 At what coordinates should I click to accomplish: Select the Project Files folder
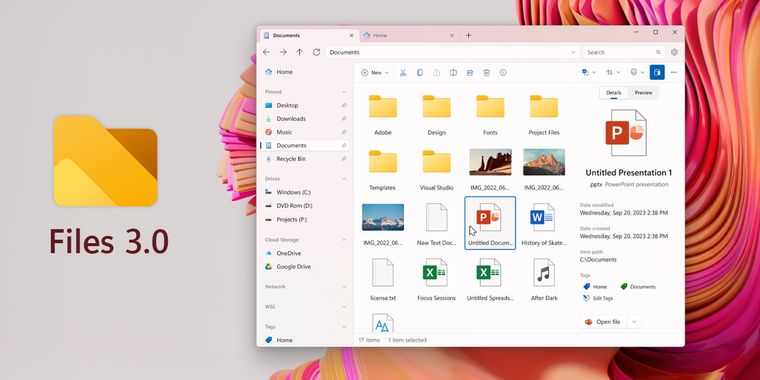[544, 115]
